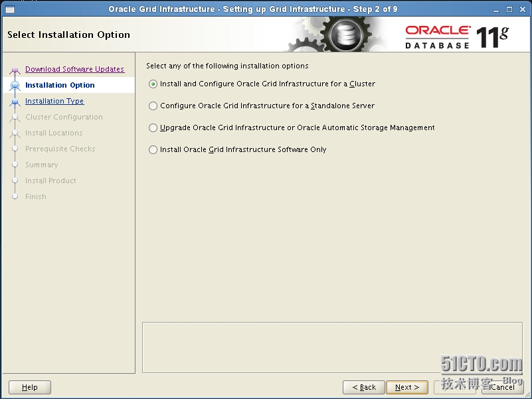Click the Installation Type step bullet icon
This screenshot has width=532, height=399.
pos(15,102)
